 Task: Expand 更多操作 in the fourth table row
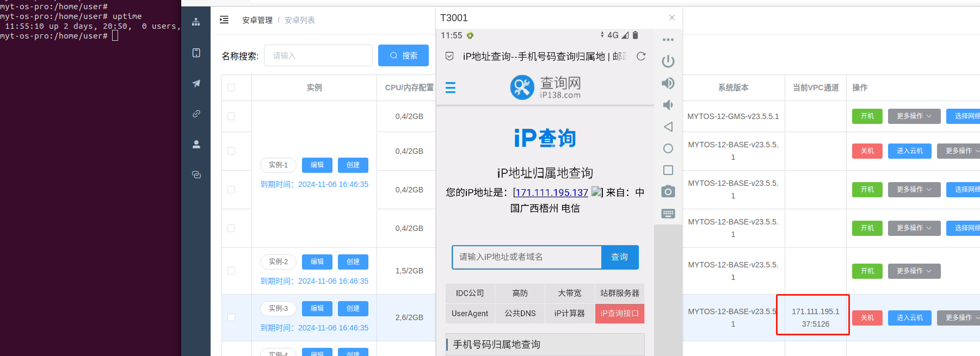coord(914,228)
